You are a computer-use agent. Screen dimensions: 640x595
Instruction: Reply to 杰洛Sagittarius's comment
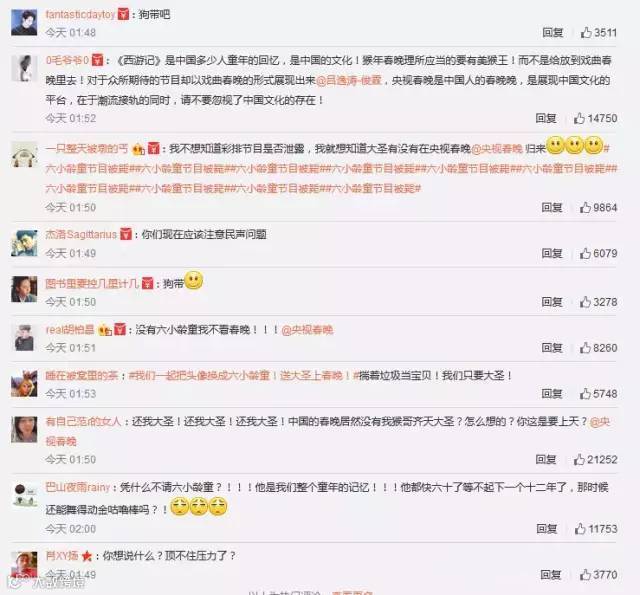[x=552, y=253]
